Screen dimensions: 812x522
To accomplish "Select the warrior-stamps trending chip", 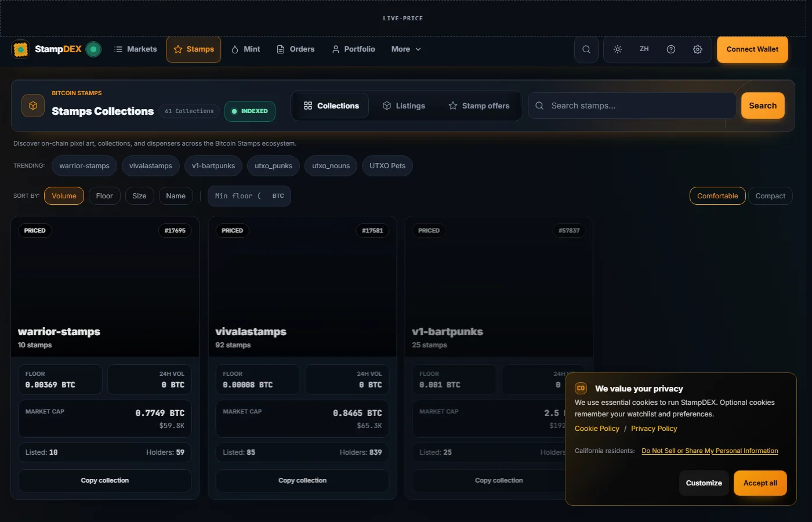I will coord(85,166).
